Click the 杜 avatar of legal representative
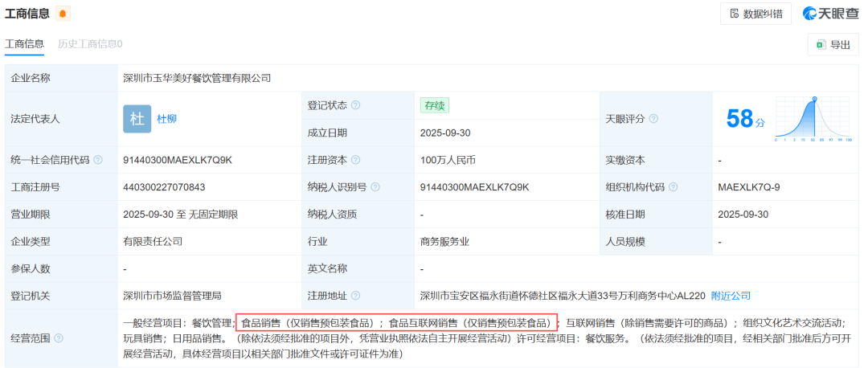This screenshot has height=368, width=868. point(137,119)
